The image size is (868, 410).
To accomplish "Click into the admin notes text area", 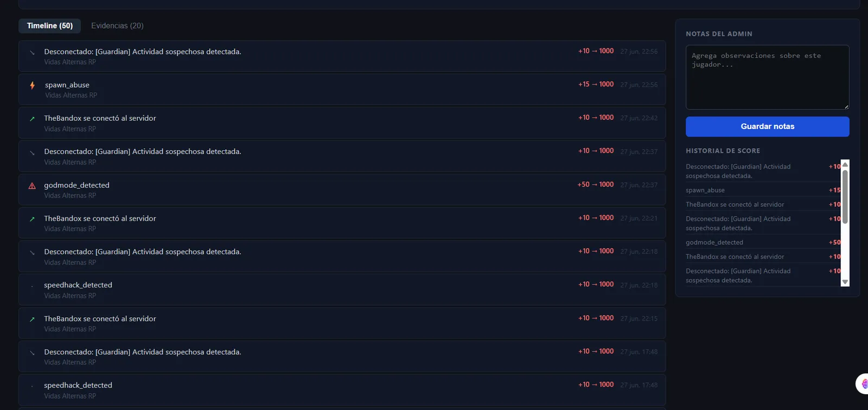I will (x=768, y=77).
